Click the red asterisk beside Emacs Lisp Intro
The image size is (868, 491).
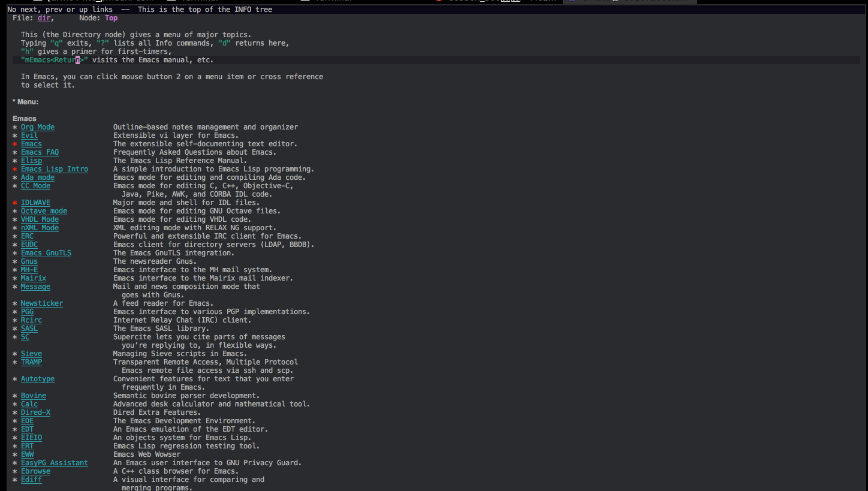point(15,169)
